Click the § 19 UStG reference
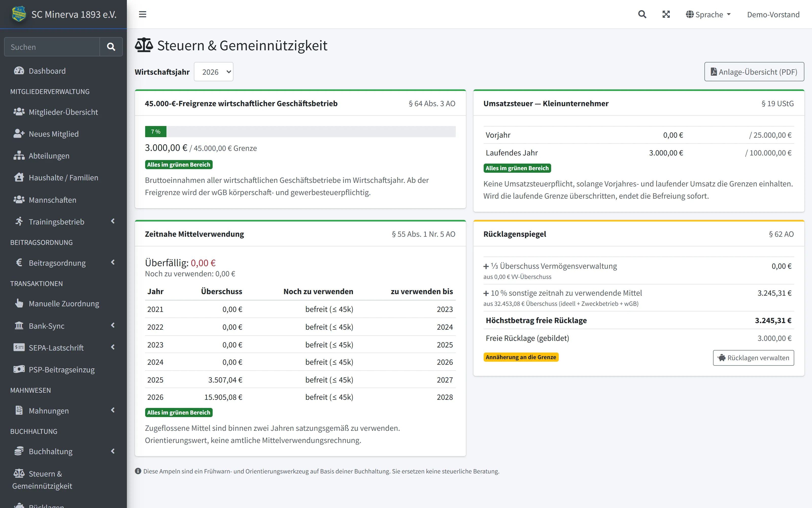This screenshot has width=812, height=508. click(x=777, y=103)
